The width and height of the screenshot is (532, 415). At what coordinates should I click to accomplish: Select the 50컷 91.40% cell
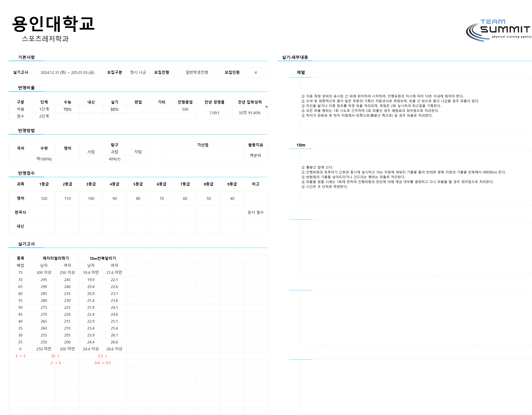(250, 113)
